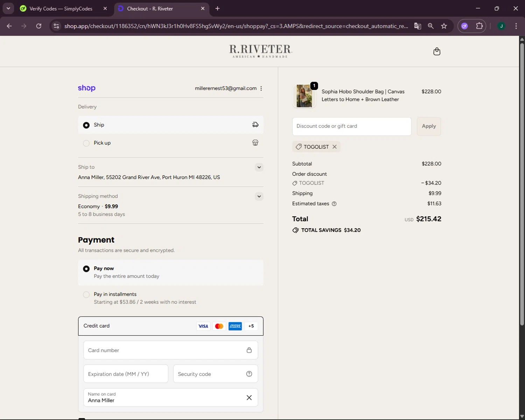Click the browser forward arrow
This screenshot has width=525, height=420.
click(x=24, y=26)
